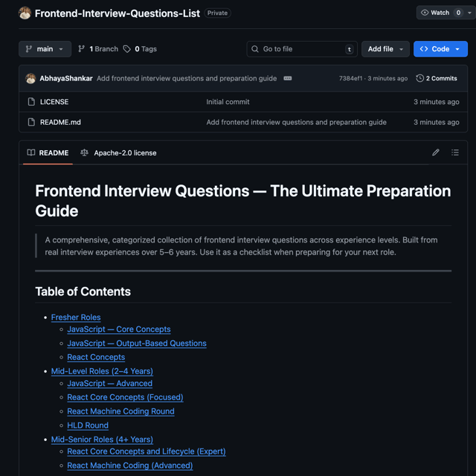Open commit history via clock icon
Image resolution: width=476 pixels, height=476 pixels.
click(x=419, y=78)
